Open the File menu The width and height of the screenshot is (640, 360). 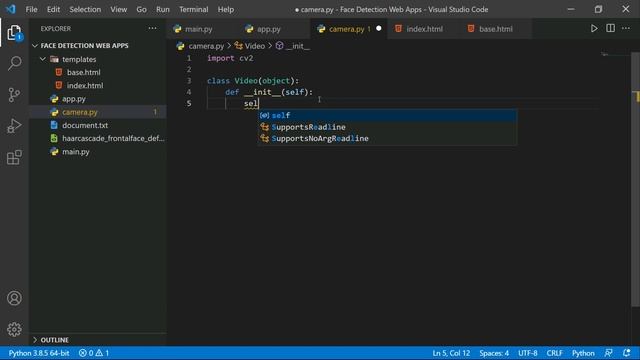31,9
